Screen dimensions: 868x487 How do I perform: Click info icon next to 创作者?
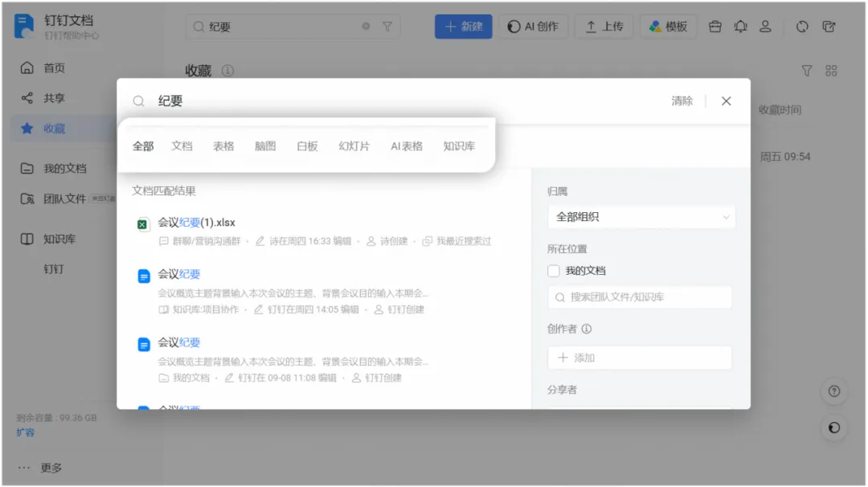(x=587, y=329)
